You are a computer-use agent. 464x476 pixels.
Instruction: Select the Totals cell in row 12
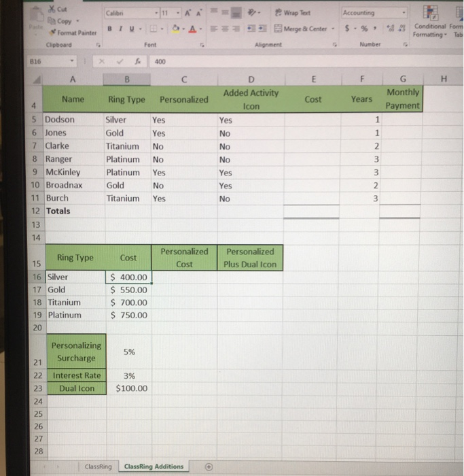pos(75,211)
